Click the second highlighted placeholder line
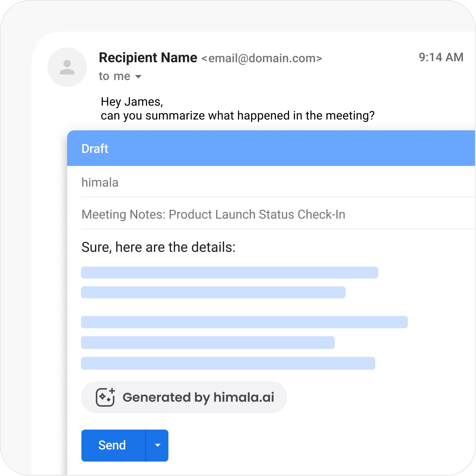Viewport: 476px width, 476px height. pyautogui.click(x=213, y=292)
